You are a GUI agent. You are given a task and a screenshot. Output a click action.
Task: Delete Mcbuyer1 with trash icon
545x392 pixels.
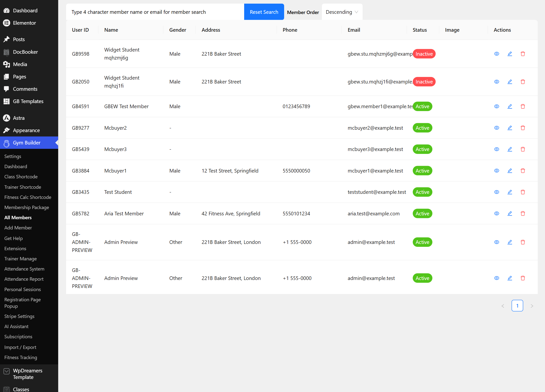[x=523, y=171]
